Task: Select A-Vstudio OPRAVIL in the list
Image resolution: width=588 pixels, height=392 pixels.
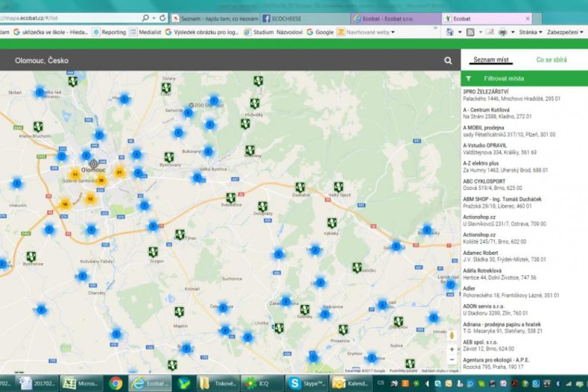Action: (524, 149)
